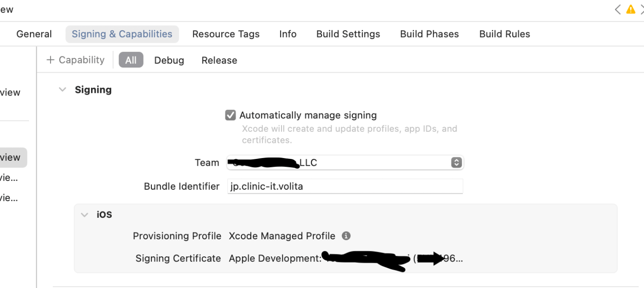
Task: Click the plus icon beside Capability
Action: click(x=51, y=60)
